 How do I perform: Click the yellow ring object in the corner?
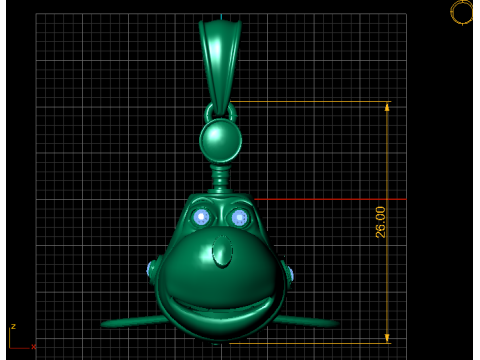462,12
